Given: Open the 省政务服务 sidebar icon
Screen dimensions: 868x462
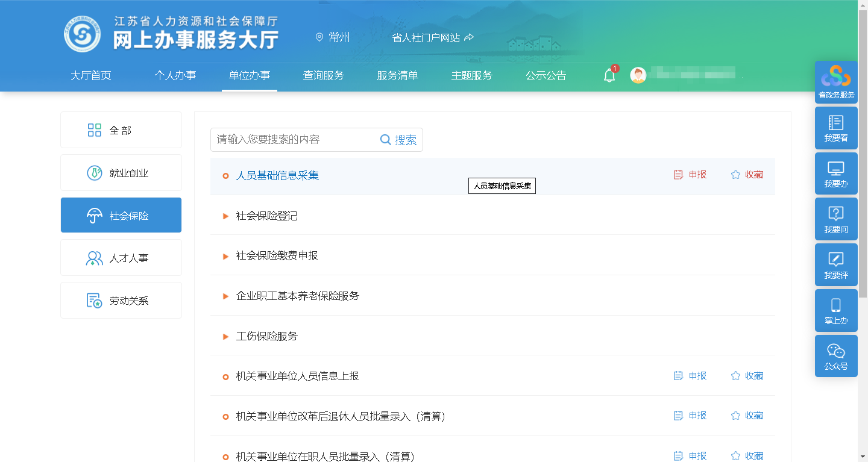Looking at the screenshot, I should (x=835, y=82).
